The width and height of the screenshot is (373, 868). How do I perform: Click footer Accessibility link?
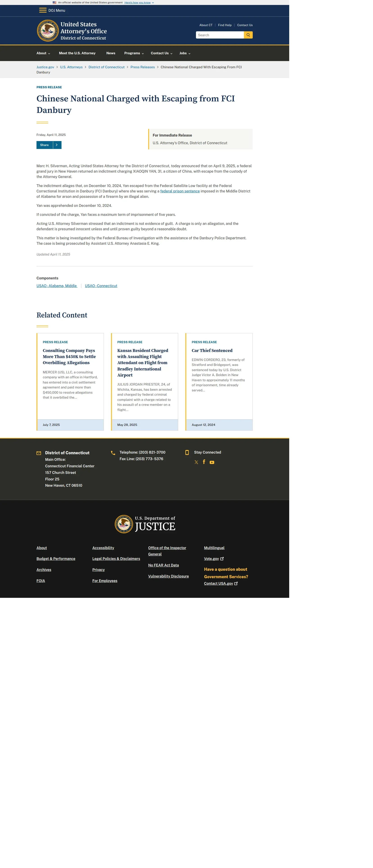103,548
